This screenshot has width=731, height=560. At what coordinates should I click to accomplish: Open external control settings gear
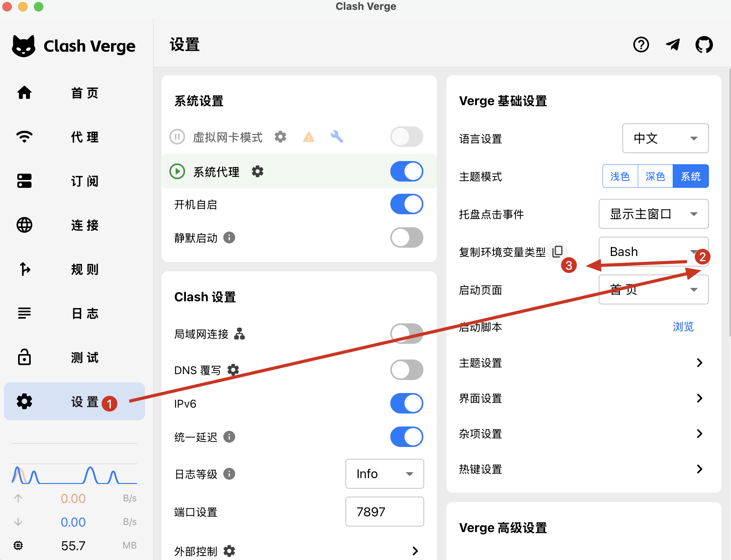(x=229, y=551)
